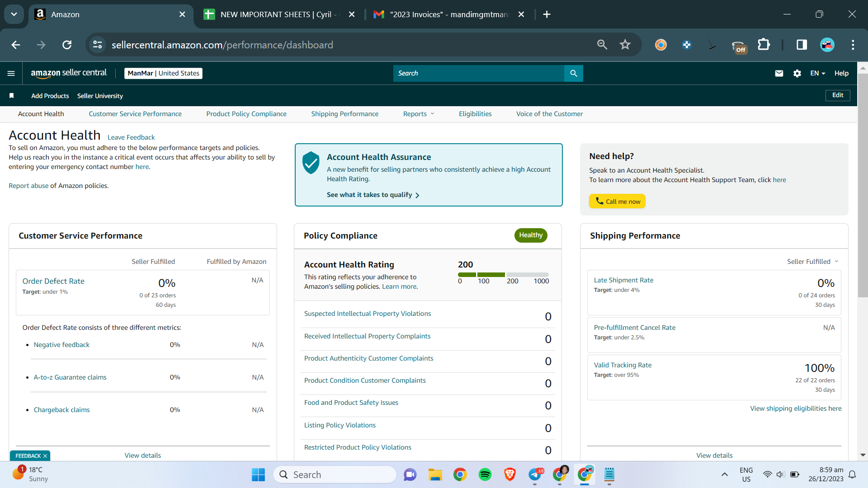Expand See what it takes to qualify
Image resolution: width=868 pixels, height=488 pixels.
point(373,195)
